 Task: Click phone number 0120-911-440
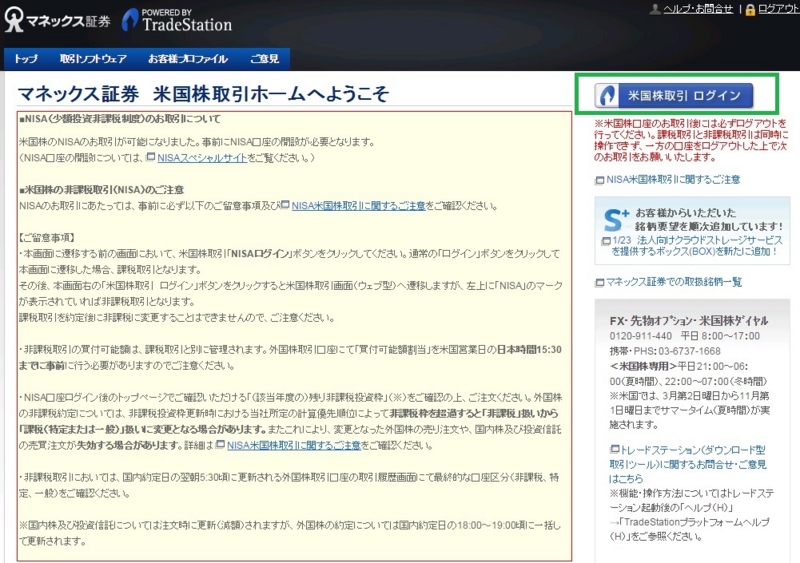tap(641, 336)
